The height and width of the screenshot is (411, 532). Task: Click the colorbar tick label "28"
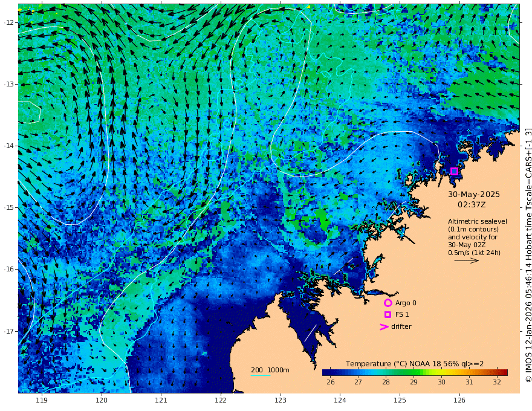click(x=386, y=382)
